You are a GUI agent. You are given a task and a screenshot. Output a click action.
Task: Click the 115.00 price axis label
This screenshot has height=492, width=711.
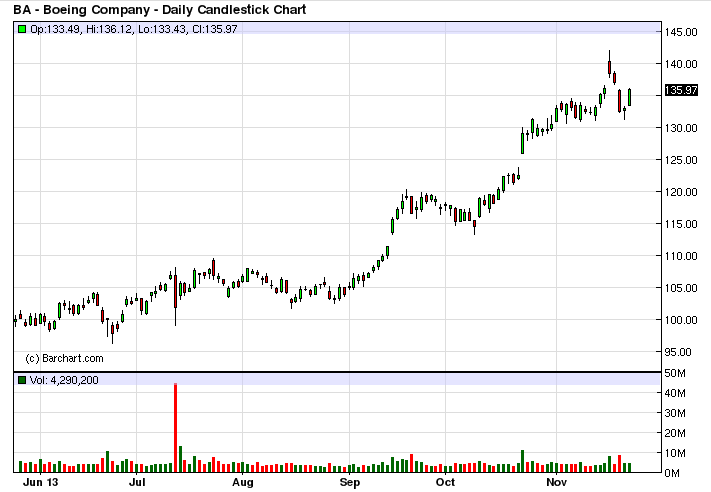coord(681,224)
